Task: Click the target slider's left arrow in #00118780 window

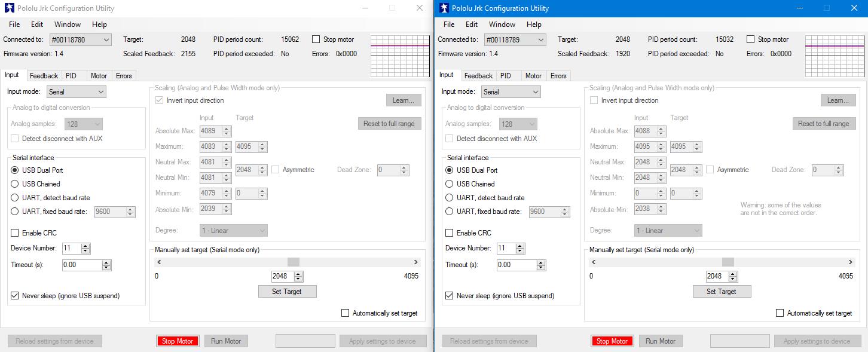Action: (x=158, y=262)
